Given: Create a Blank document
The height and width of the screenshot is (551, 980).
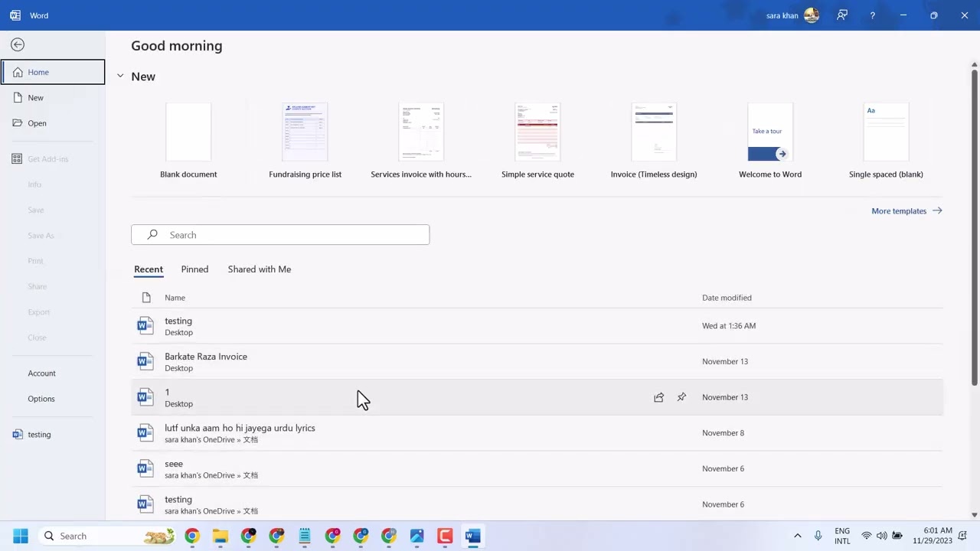Looking at the screenshot, I should [x=188, y=141].
